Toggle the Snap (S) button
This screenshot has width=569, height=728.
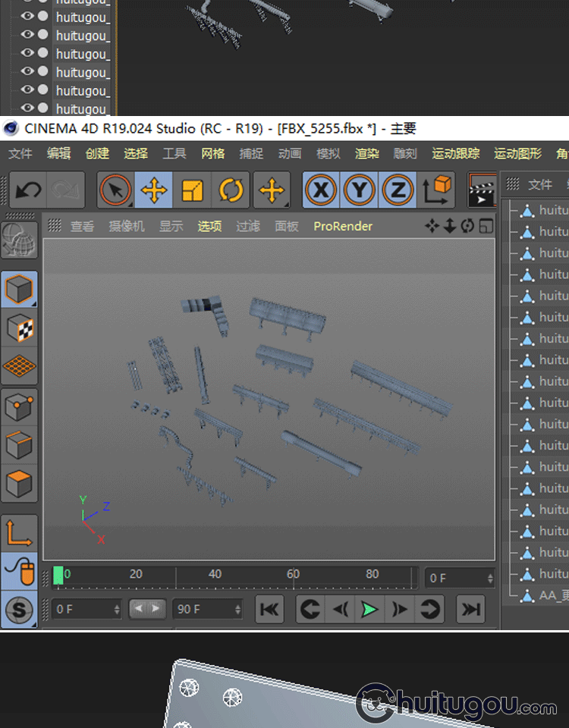click(19, 610)
